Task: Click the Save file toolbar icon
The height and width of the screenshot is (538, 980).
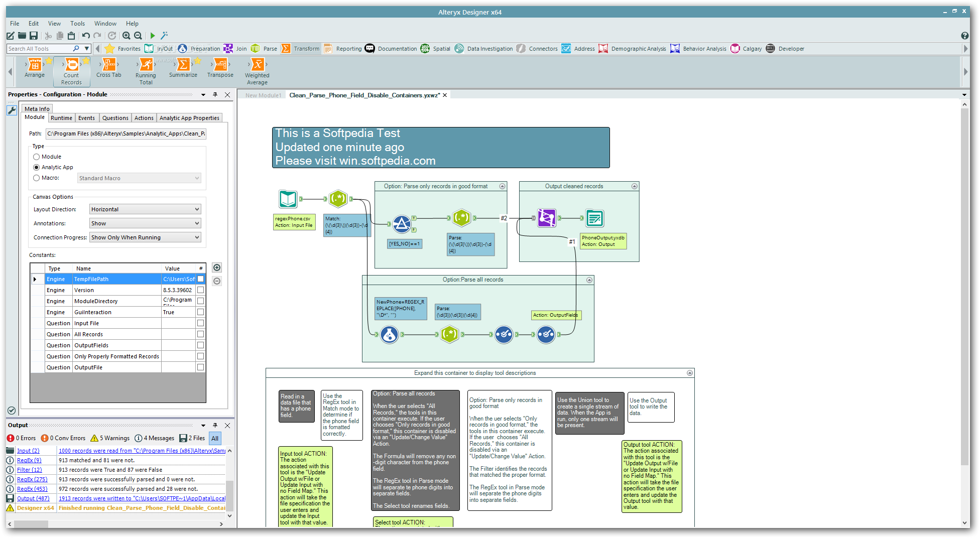Action: [34, 36]
